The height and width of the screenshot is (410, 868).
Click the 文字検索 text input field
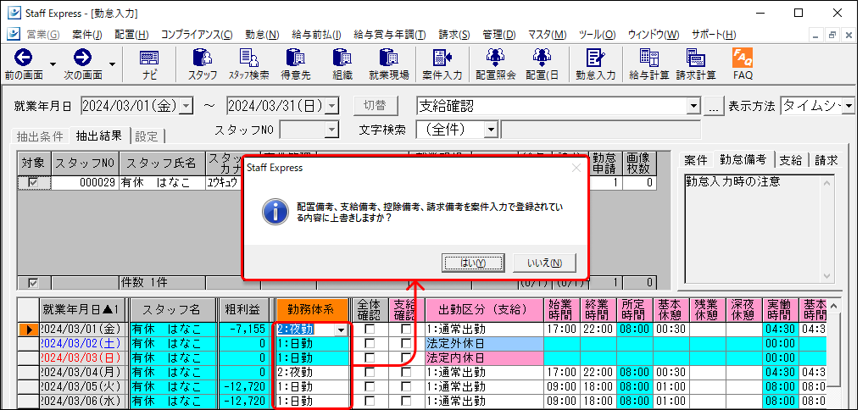pyautogui.click(x=601, y=130)
